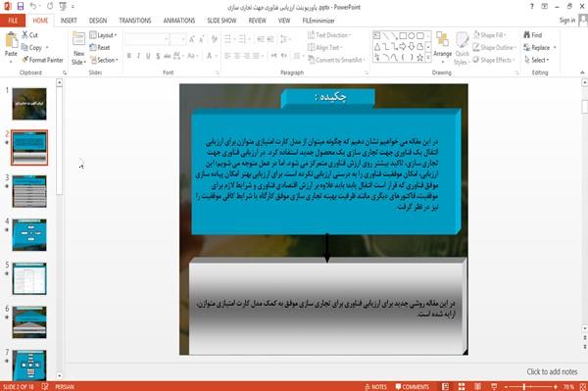Select the oval shape in shapes gallery
This screenshot has width=588, height=391.
tap(412, 36)
